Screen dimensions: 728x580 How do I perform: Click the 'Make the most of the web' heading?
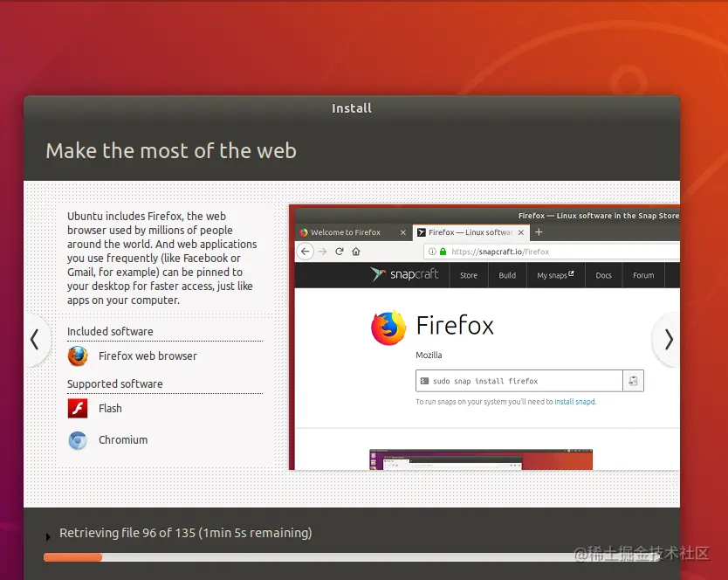click(171, 151)
